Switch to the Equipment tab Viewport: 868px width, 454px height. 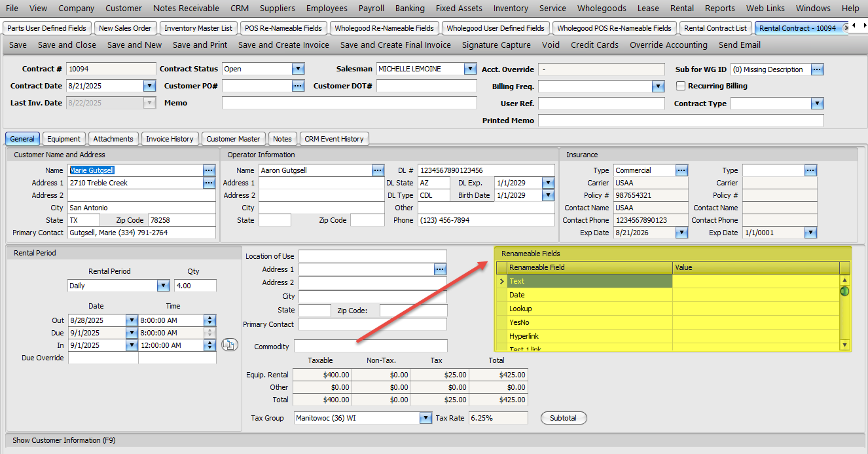[63, 139]
